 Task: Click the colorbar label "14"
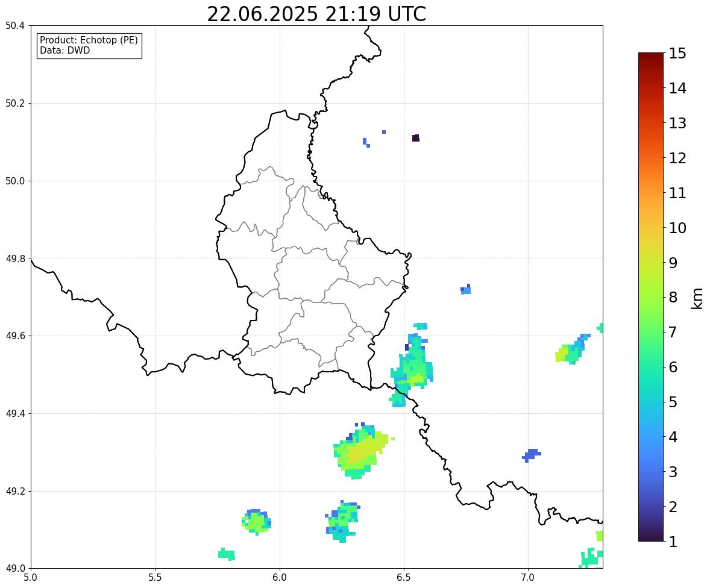pyautogui.click(x=677, y=89)
